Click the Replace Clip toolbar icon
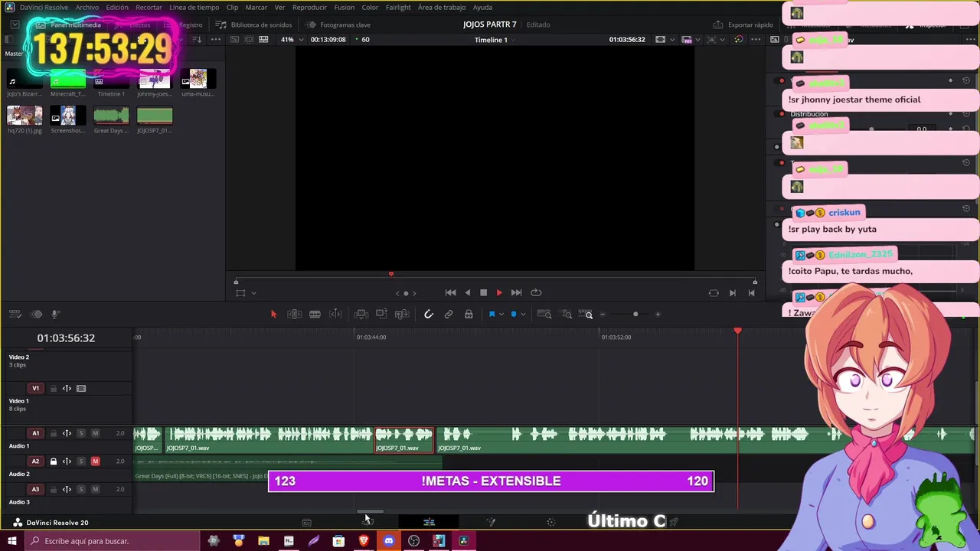This screenshot has height=551, width=980. point(402,314)
